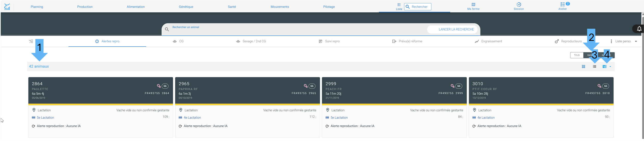
Task: Switch to the Suivi repro tab
Action: coord(329,41)
